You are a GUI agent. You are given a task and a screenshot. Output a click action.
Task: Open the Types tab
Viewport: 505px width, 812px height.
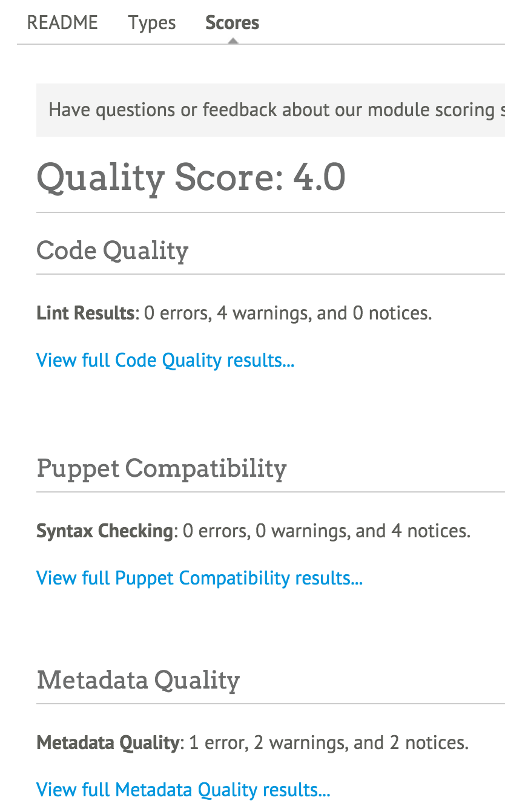[151, 22]
